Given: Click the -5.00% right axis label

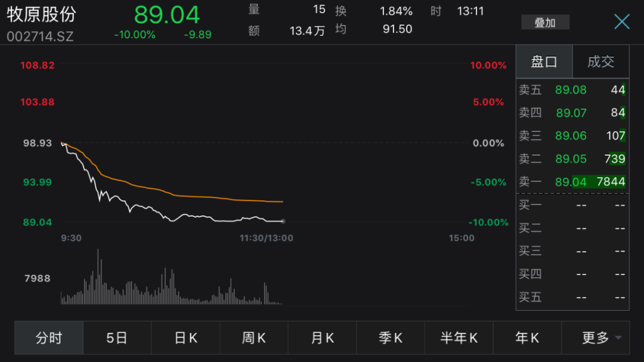Looking at the screenshot, I should coord(488,182).
